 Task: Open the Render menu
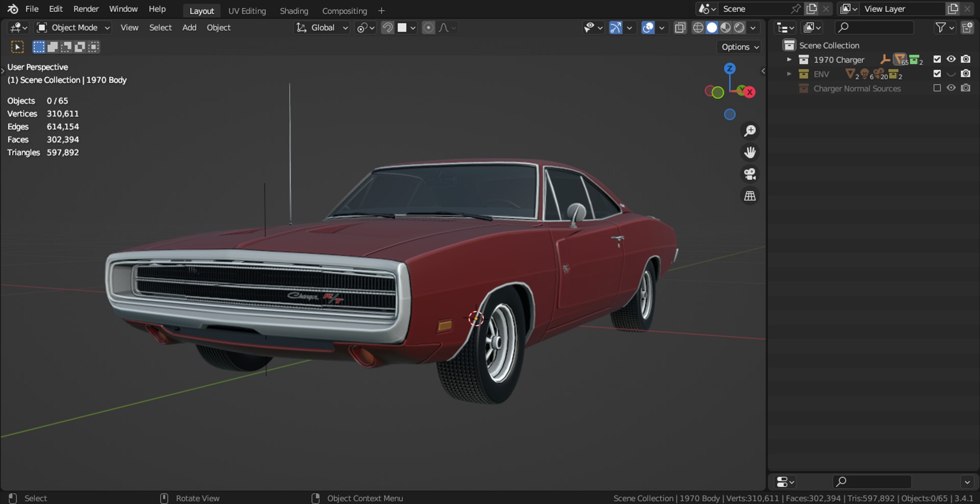click(x=86, y=9)
